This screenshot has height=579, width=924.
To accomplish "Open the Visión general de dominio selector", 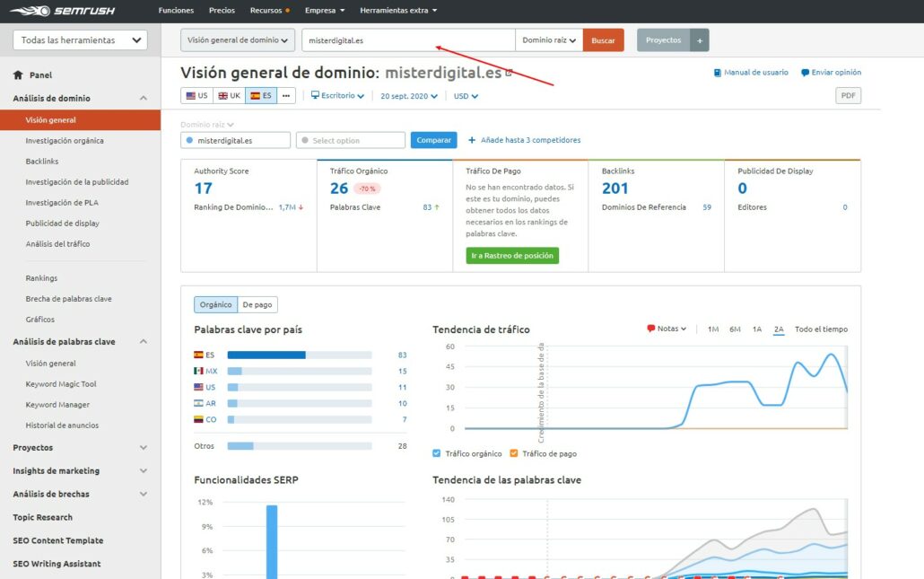I will 237,39.
